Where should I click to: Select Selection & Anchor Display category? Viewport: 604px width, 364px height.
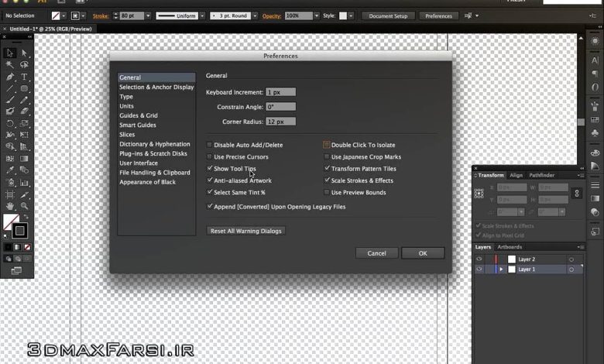156,87
